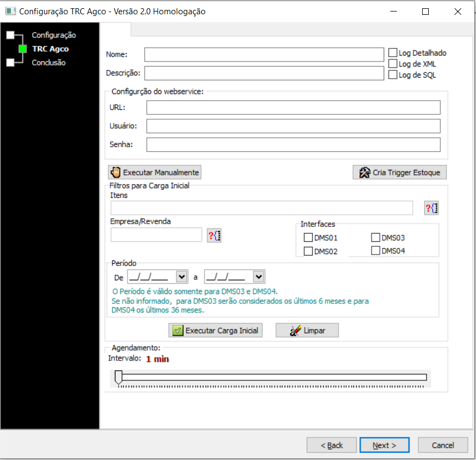
Task: Enable the Log de SQL checkbox
Action: coord(393,75)
